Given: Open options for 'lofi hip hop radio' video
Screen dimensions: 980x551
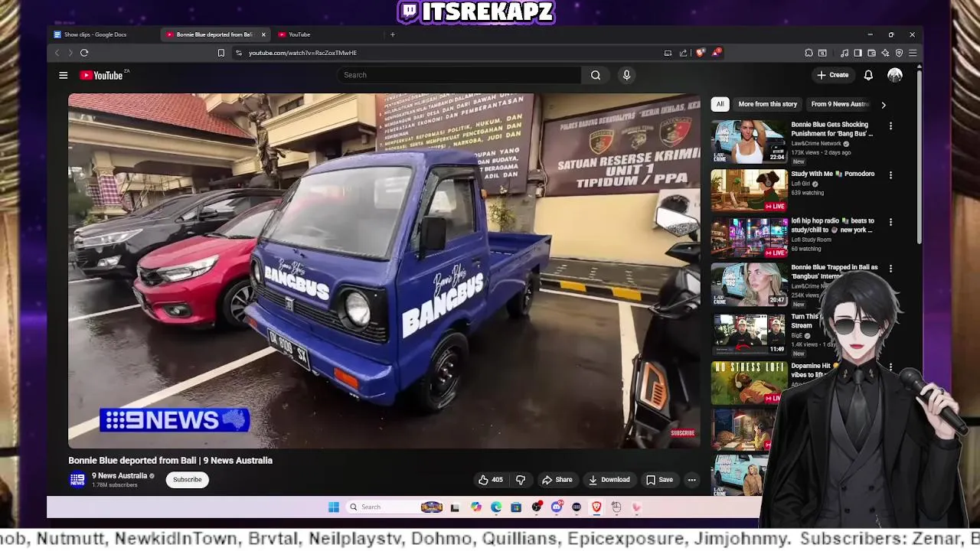Looking at the screenshot, I should tap(890, 222).
